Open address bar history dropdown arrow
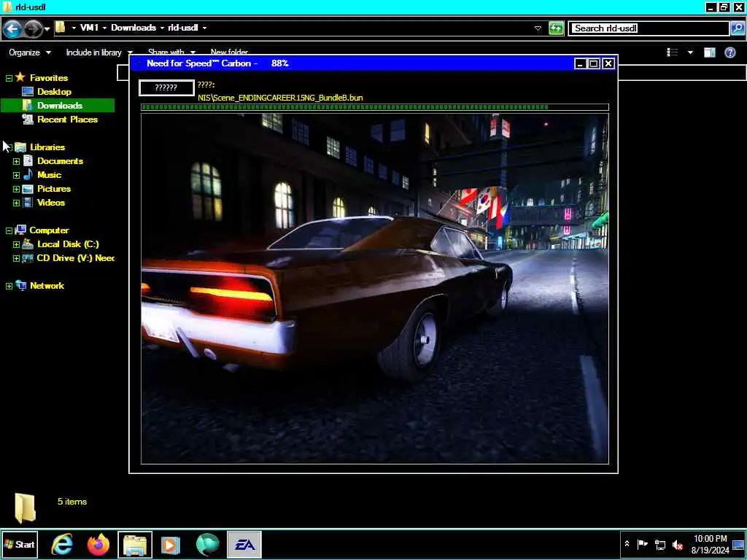The image size is (747, 560). (538, 28)
